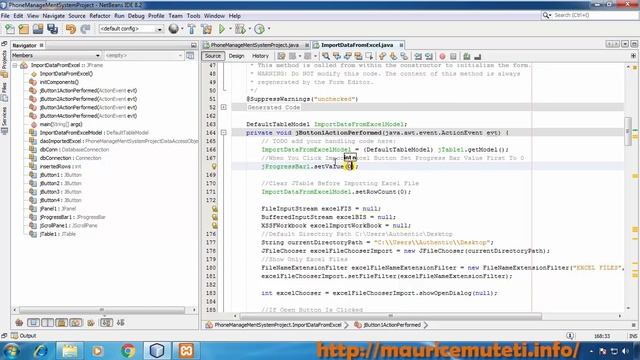
Task: Switch to PhoneManageMentSystemProject.java tab
Action: pos(255,45)
